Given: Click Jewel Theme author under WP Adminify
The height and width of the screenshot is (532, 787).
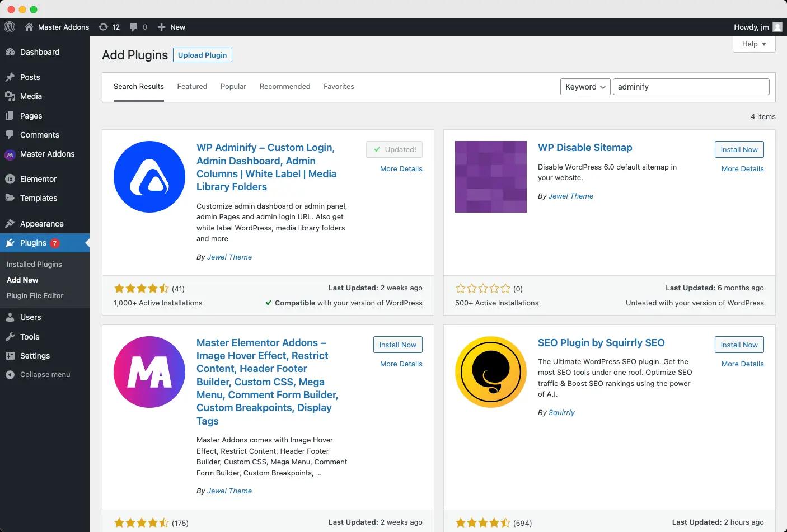Looking at the screenshot, I should 229,257.
